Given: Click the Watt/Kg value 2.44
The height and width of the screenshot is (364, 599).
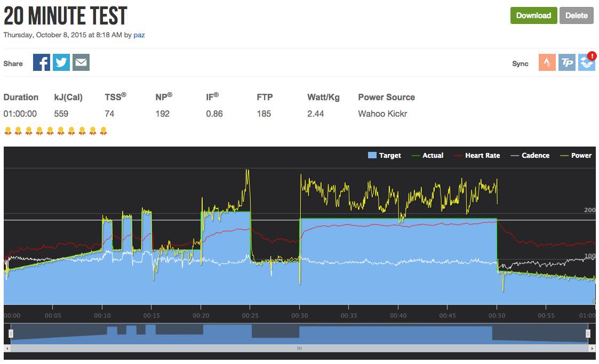Looking at the screenshot, I should point(316,114).
